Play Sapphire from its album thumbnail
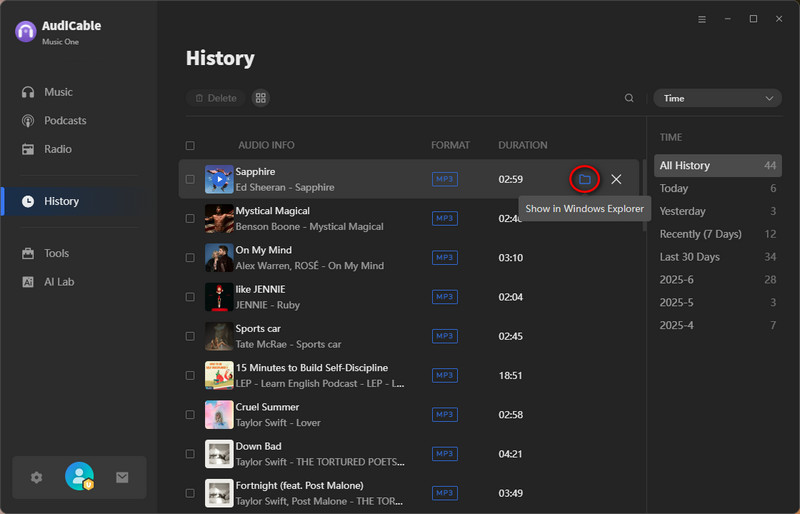Image resolution: width=800 pixels, height=514 pixels. tap(219, 179)
